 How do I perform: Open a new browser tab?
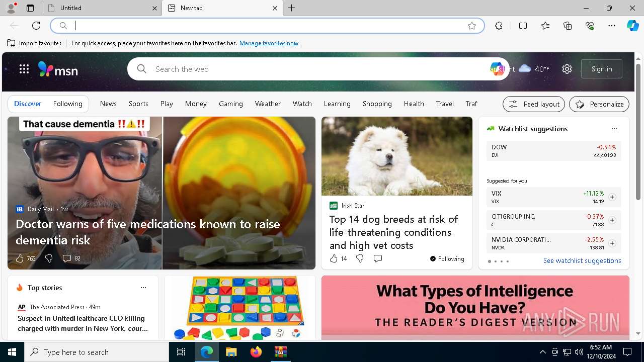(292, 8)
